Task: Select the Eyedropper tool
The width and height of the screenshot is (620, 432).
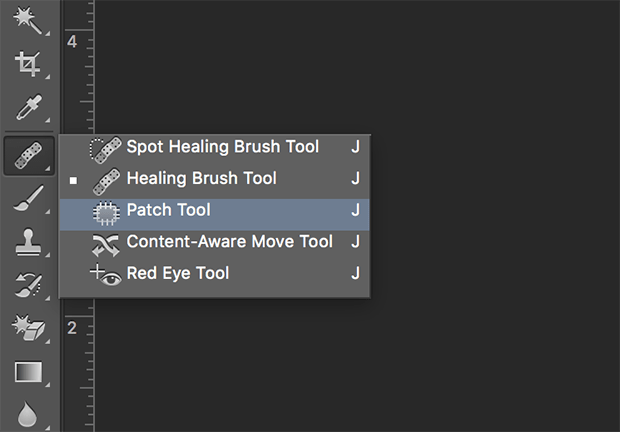Action: [28, 107]
